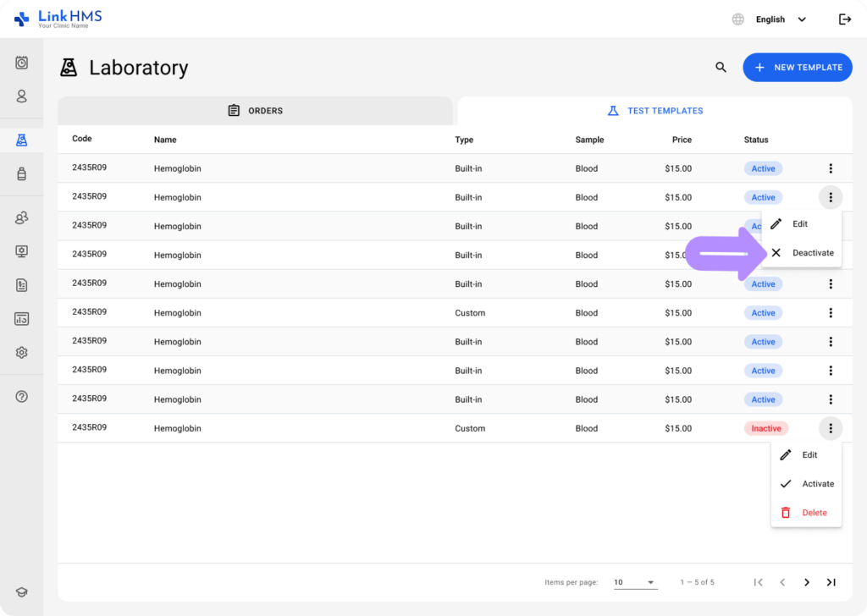The height and width of the screenshot is (616, 867).
Task: Click the NEW TEMPLATE button
Action: pos(797,67)
